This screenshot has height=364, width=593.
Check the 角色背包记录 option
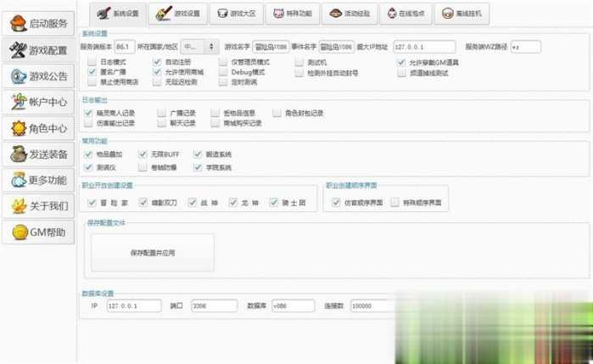[x=277, y=113]
